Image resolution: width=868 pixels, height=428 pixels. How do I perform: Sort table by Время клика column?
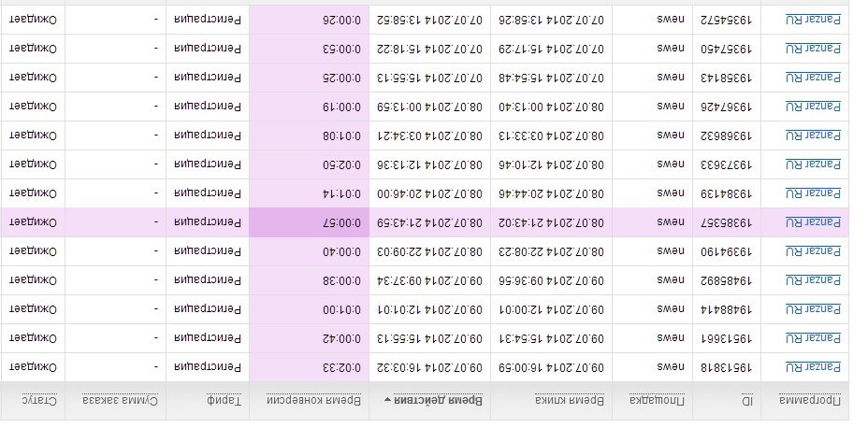tap(570, 400)
